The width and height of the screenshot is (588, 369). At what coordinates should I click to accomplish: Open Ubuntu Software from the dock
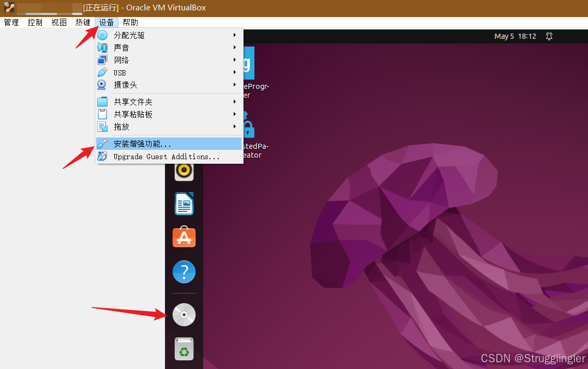[184, 237]
